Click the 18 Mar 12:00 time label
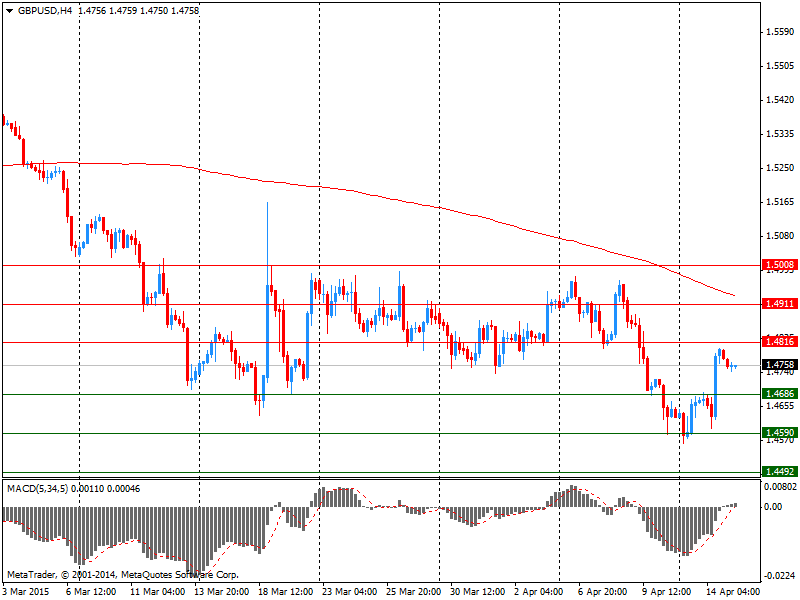 [286, 592]
